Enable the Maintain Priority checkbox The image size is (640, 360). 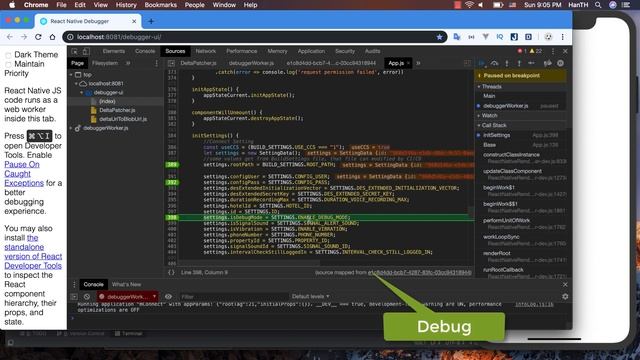coord(8,64)
